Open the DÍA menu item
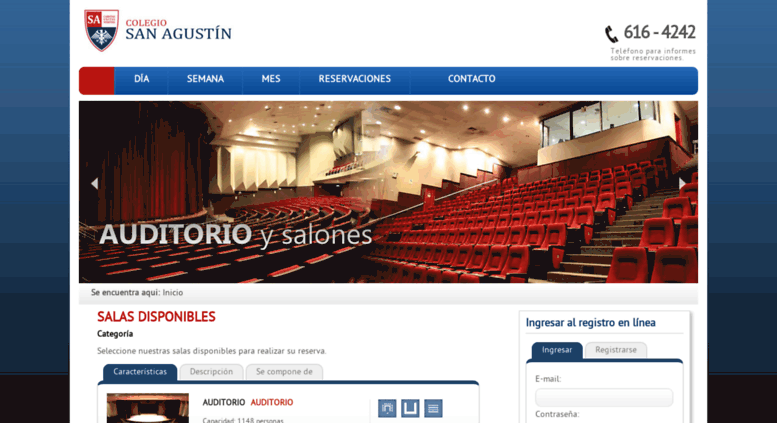This screenshot has height=423, width=777. (141, 79)
